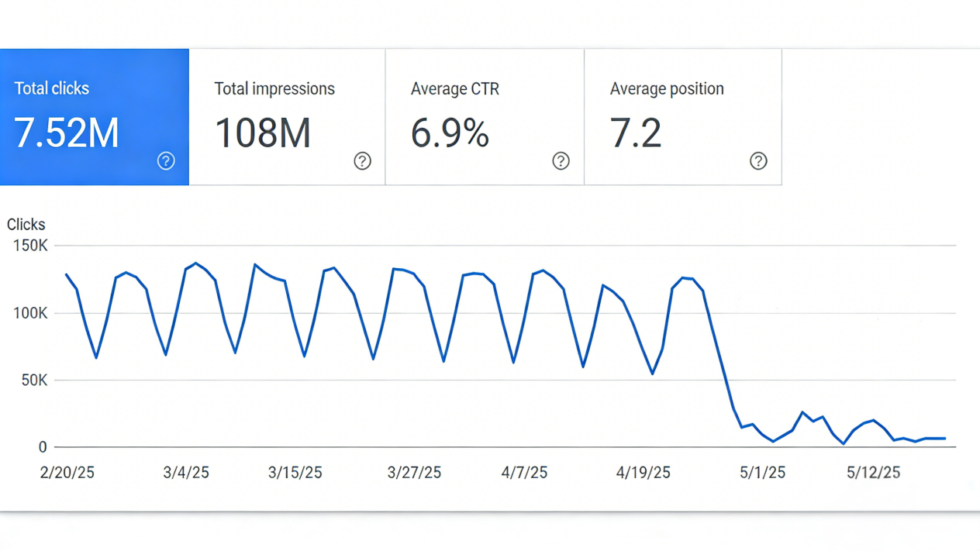
Task: Click the 7.52M clicks value
Action: pos(66,133)
